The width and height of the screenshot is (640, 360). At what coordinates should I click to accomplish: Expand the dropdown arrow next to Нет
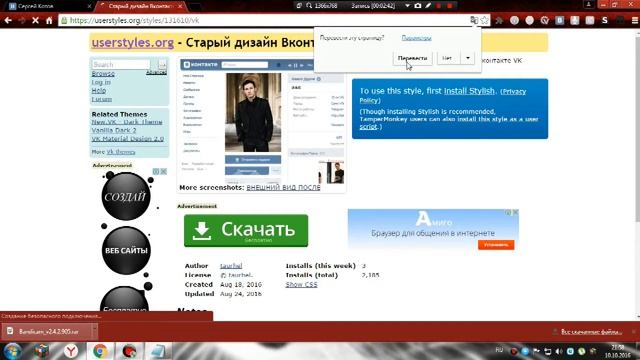tap(468, 58)
